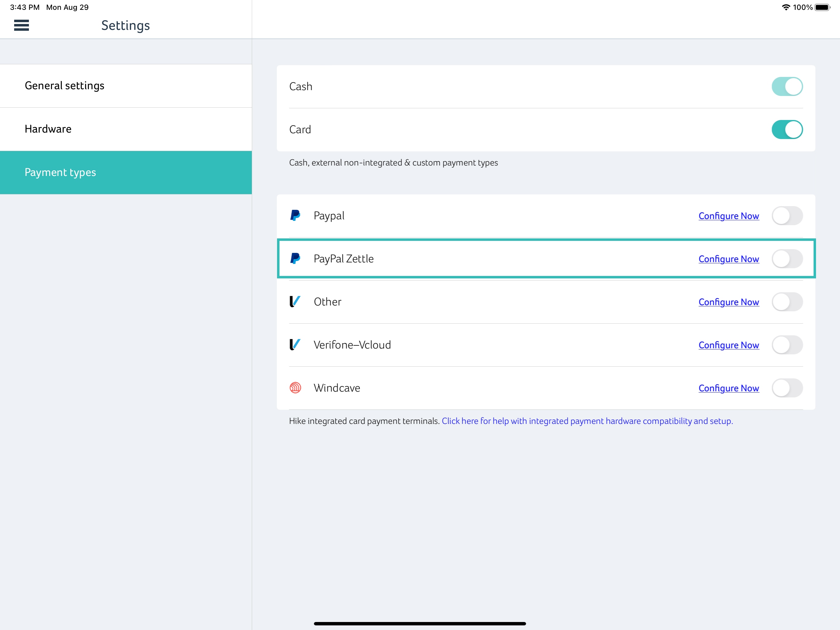Viewport: 840px width, 630px height.
Task: Click Configure Now for Verifone-Vcloud
Action: 728,345
